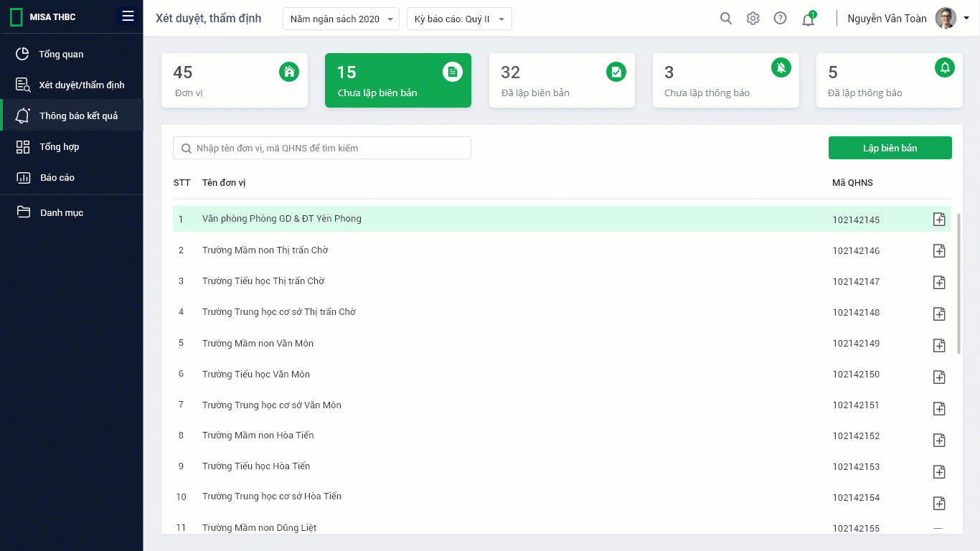Select row Trường Mầm non Hòa Tiến

pos(562,435)
